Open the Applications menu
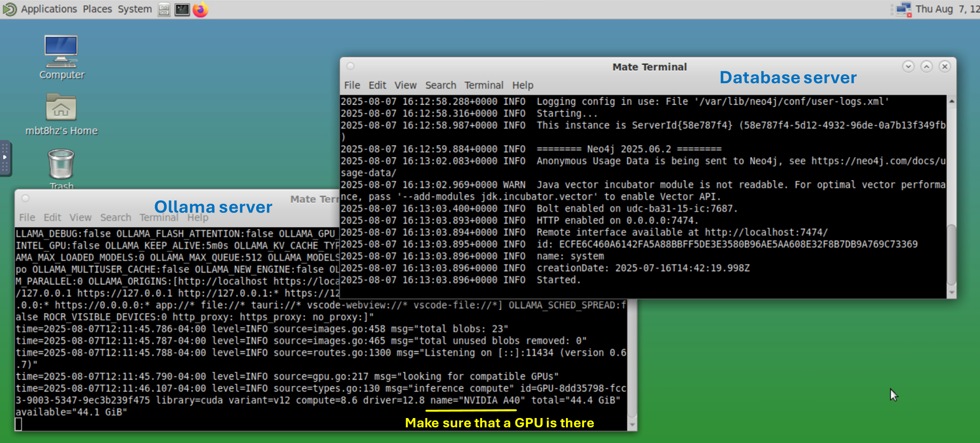Viewport: 980px width, 443px height. pyautogui.click(x=49, y=9)
